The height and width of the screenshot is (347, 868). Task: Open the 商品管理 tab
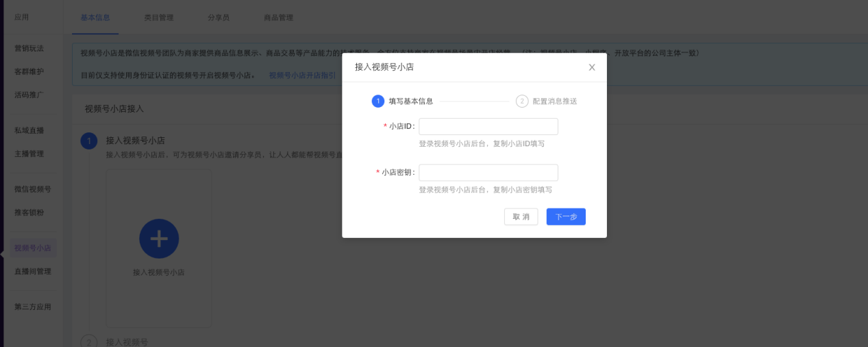pyautogui.click(x=278, y=18)
